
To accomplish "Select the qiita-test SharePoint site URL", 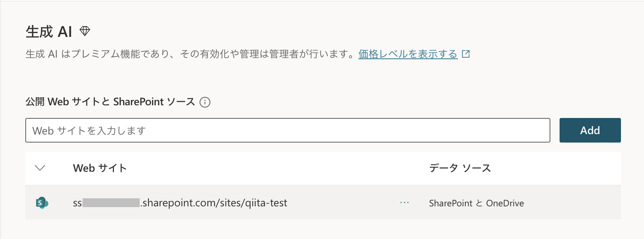I will tap(180, 202).
